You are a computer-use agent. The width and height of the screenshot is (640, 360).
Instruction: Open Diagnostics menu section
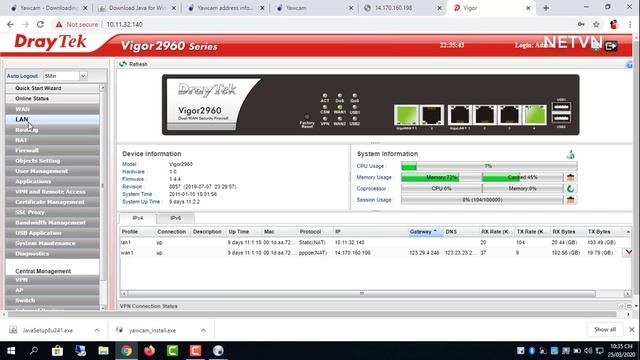52,253
